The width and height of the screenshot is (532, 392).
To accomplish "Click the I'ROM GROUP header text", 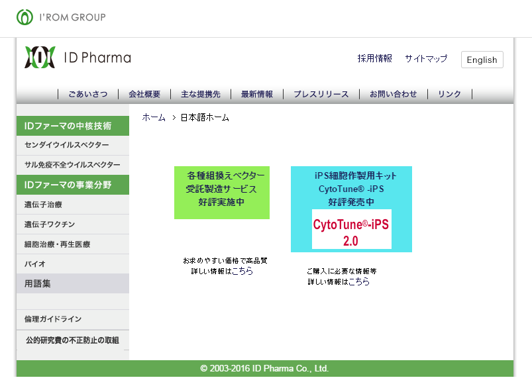I will pyautogui.click(x=73, y=17).
